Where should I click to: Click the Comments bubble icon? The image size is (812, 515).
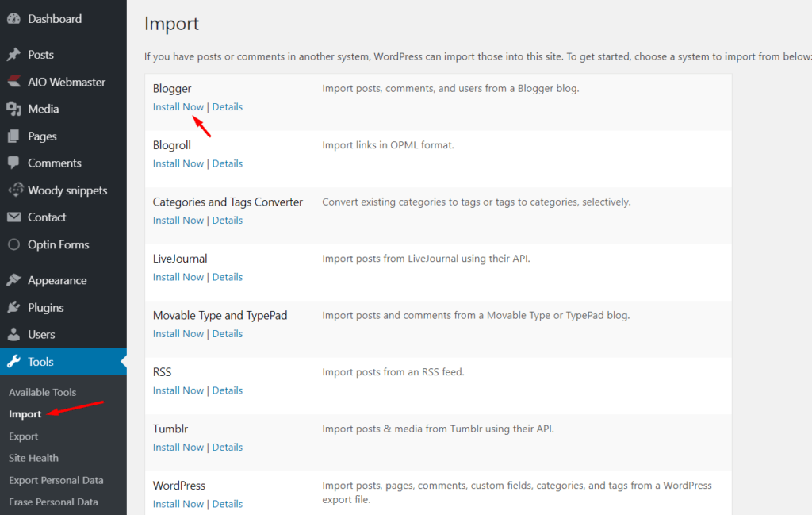coord(13,163)
